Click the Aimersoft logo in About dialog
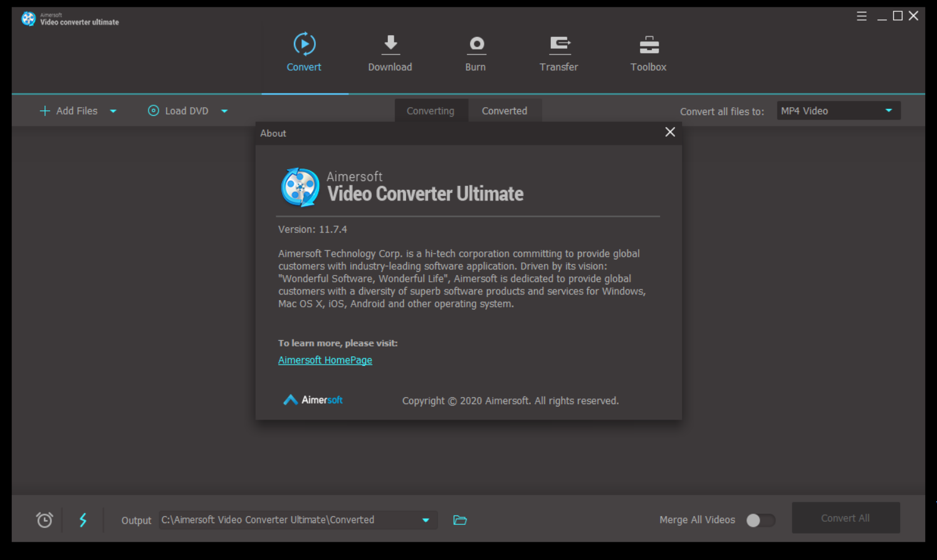937x560 pixels. pos(313,400)
